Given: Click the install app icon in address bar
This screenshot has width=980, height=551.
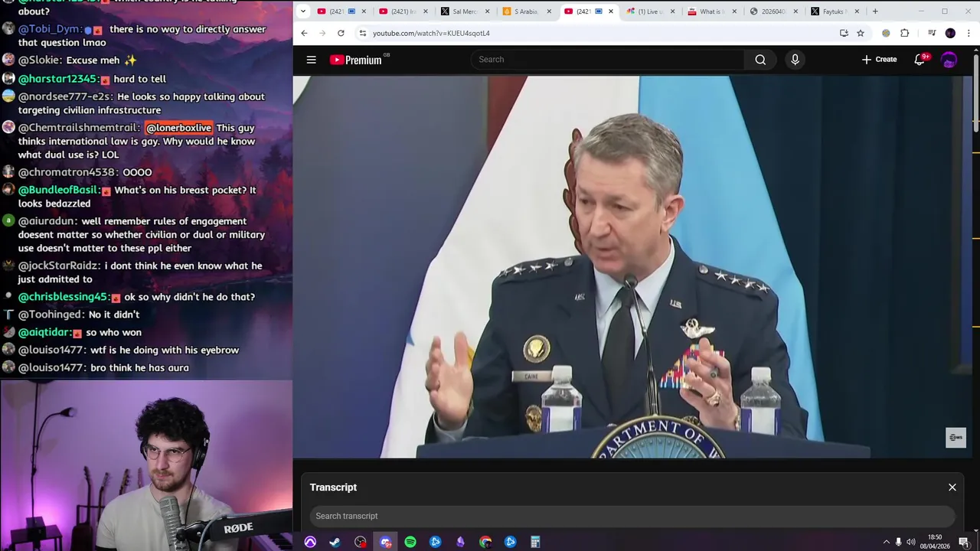Looking at the screenshot, I should click(844, 33).
